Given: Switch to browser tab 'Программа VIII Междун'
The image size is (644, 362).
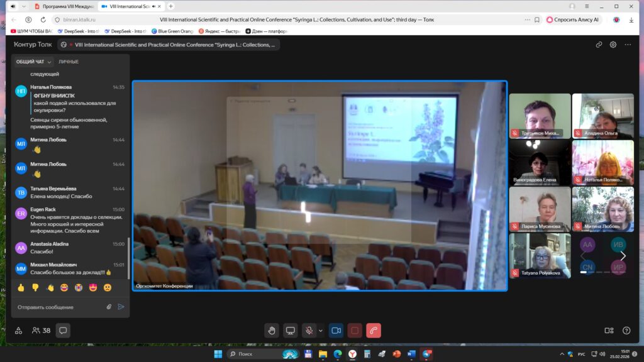Looking at the screenshot, I should click(64, 6).
